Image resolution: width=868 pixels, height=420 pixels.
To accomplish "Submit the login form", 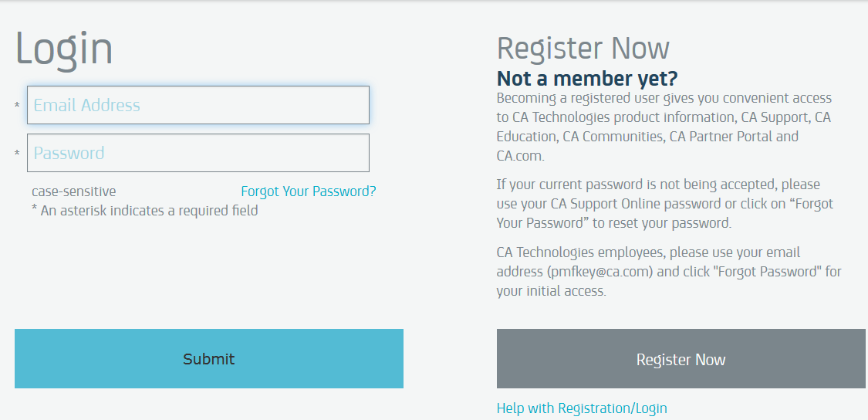I will click(x=208, y=358).
